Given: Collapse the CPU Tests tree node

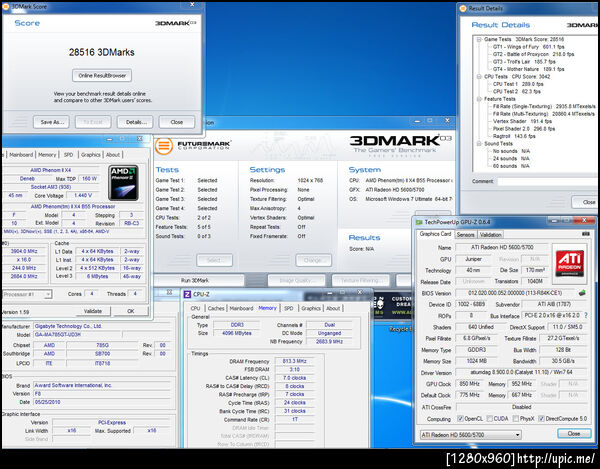Looking at the screenshot, I should click(x=479, y=77).
